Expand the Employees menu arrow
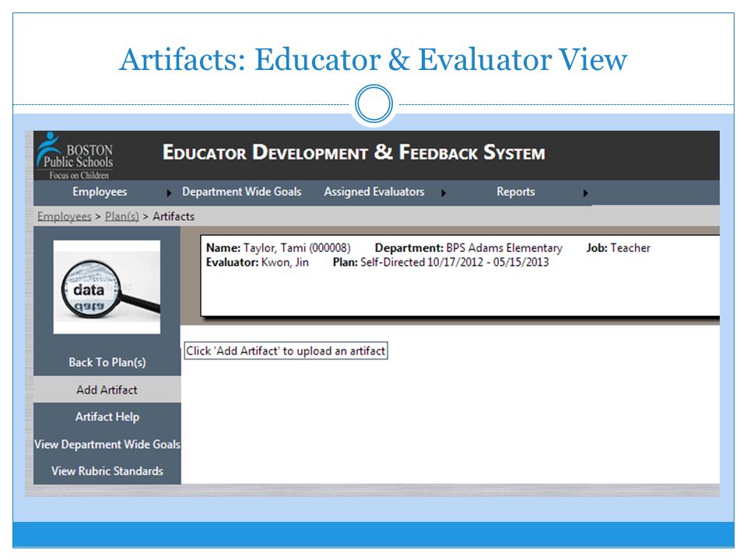747x560 pixels. pos(169,193)
